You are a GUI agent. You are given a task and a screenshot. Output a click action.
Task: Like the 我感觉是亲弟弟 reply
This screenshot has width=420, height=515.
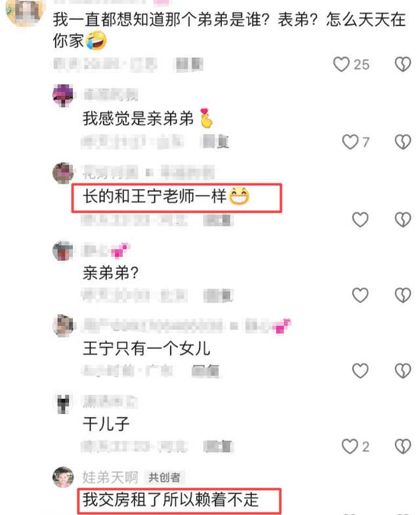pos(350,142)
